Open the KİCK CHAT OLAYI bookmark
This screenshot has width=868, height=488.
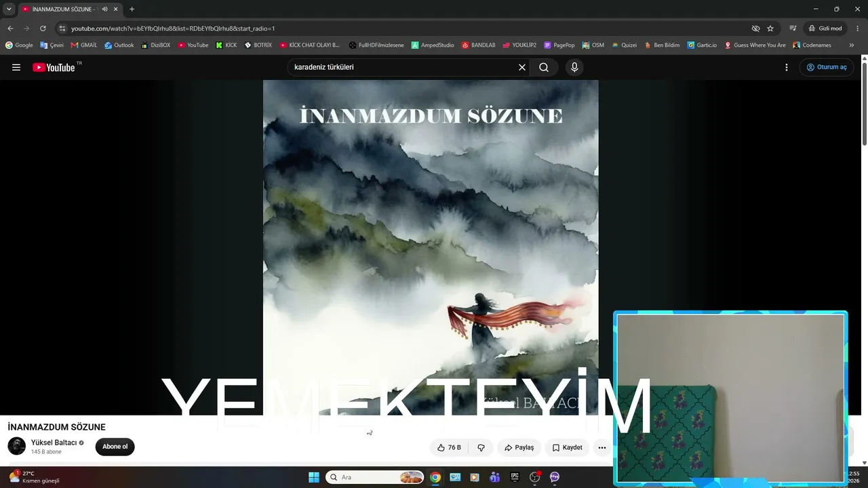309,45
